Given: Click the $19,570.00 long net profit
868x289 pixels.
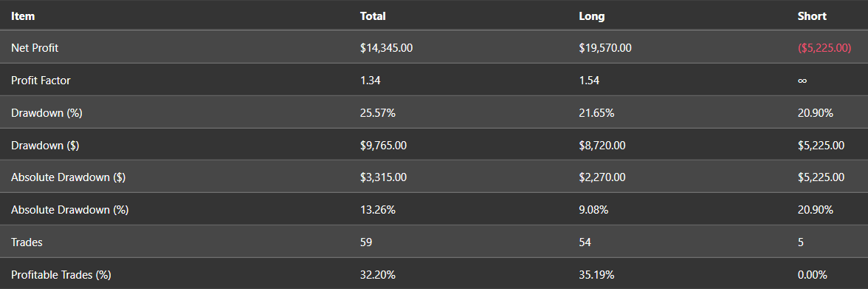Looking at the screenshot, I should pyautogui.click(x=605, y=48).
